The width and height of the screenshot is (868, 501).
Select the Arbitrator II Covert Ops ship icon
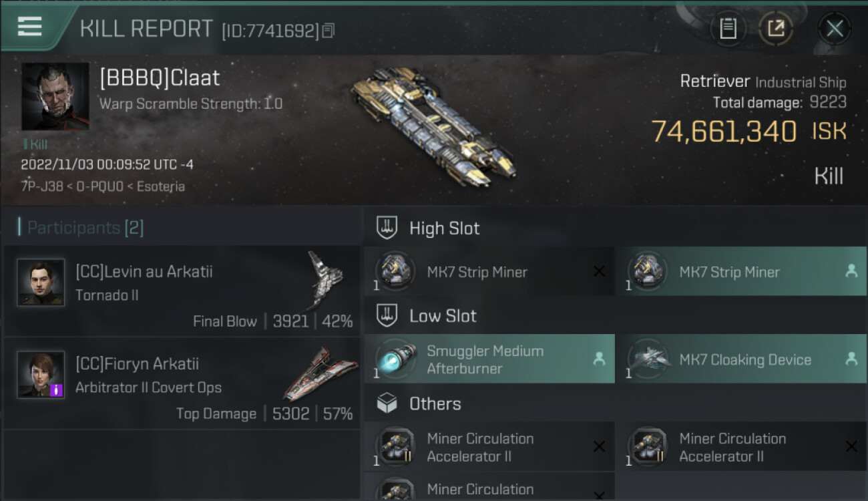tap(320, 373)
